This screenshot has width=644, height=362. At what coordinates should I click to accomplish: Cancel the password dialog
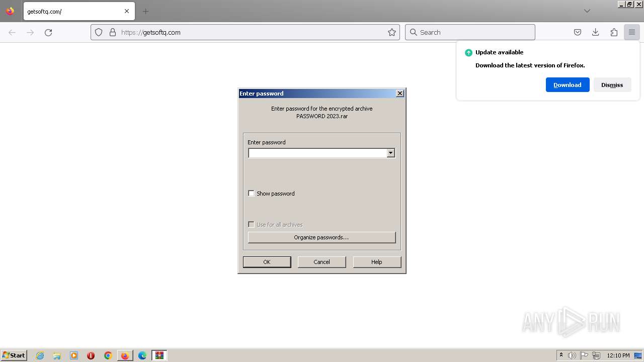pos(321,262)
